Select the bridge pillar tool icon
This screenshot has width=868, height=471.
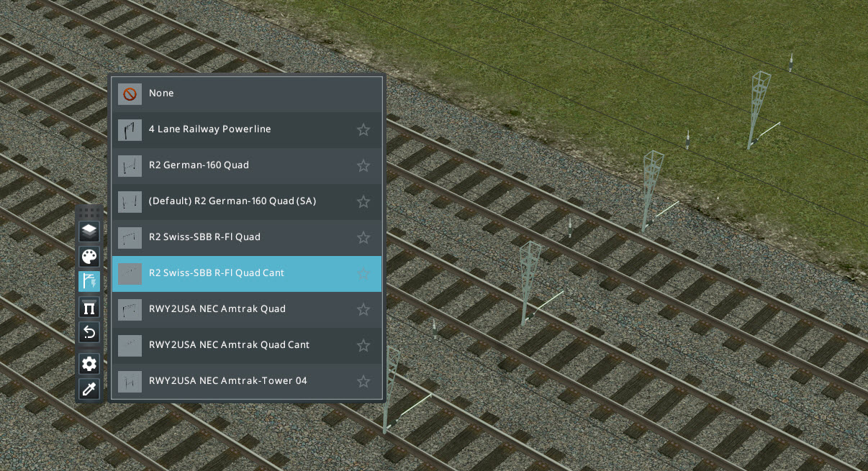coord(89,308)
